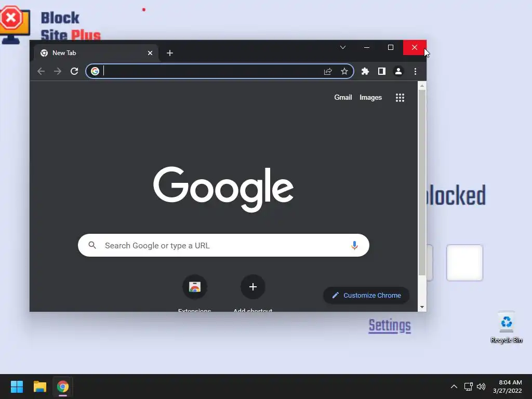Click the Add shortcut plus button
This screenshot has width=532, height=399.
(x=253, y=287)
